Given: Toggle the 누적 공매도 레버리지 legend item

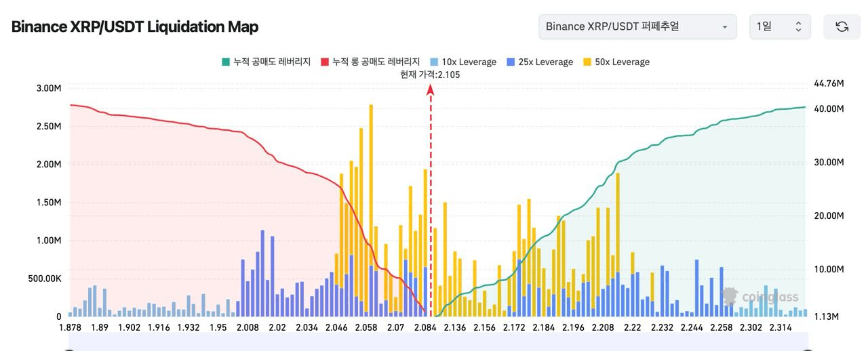Looking at the screenshot, I should click(266, 62).
